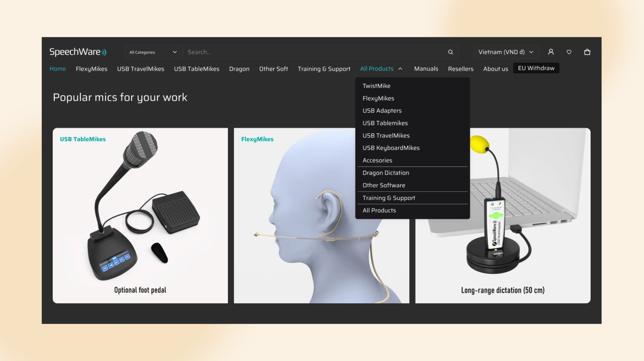The height and width of the screenshot is (361, 644).
Task: Click the Popular mics for your work heading
Action: pyautogui.click(x=120, y=97)
